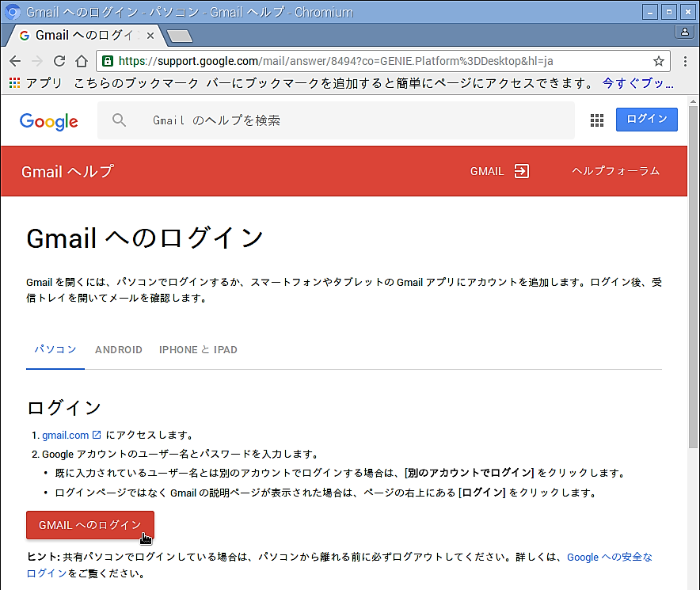This screenshot has height=590, width=700.
Task: Click the vertical page scrollbar thumb
Action: click(692, 277)
